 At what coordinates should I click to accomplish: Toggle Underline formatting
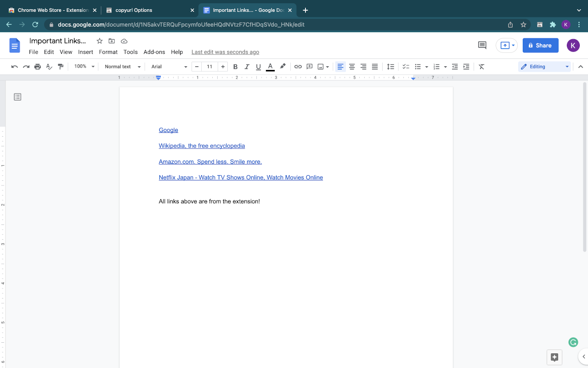point(258,67)
